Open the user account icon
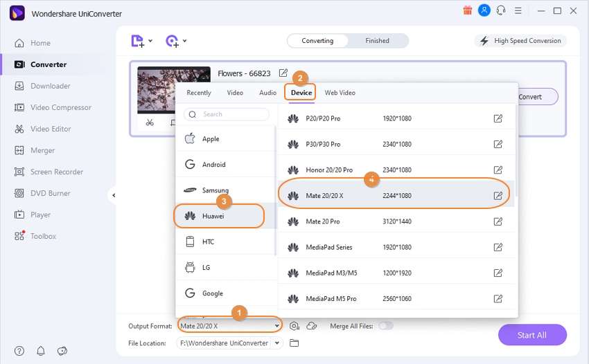Image resolution: width=589 pixels, height=364 pixels. pos(484,10)
